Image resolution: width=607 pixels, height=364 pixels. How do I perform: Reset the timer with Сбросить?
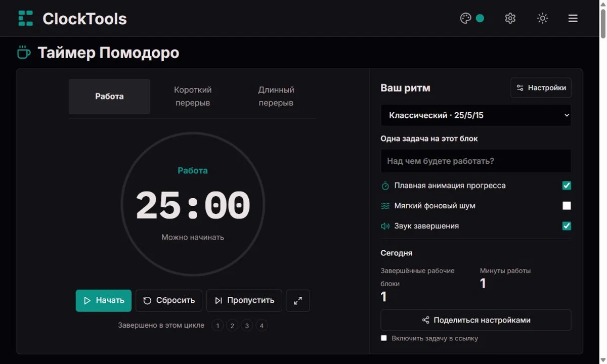coord(169,300)
